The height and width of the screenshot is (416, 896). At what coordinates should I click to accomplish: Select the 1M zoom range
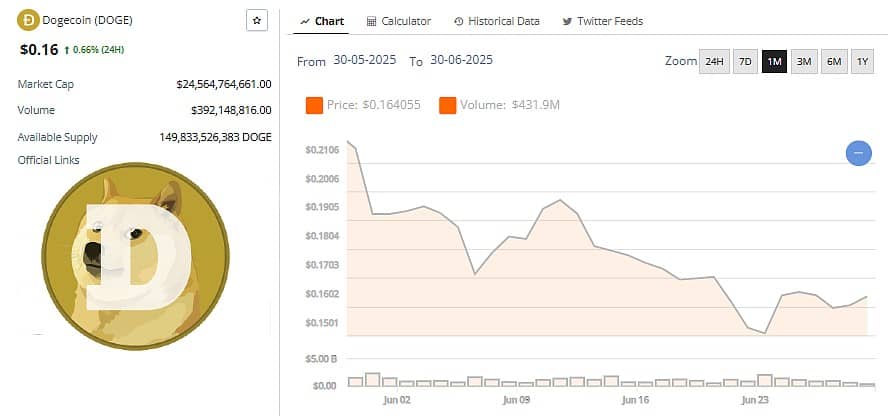pos(774,61)
